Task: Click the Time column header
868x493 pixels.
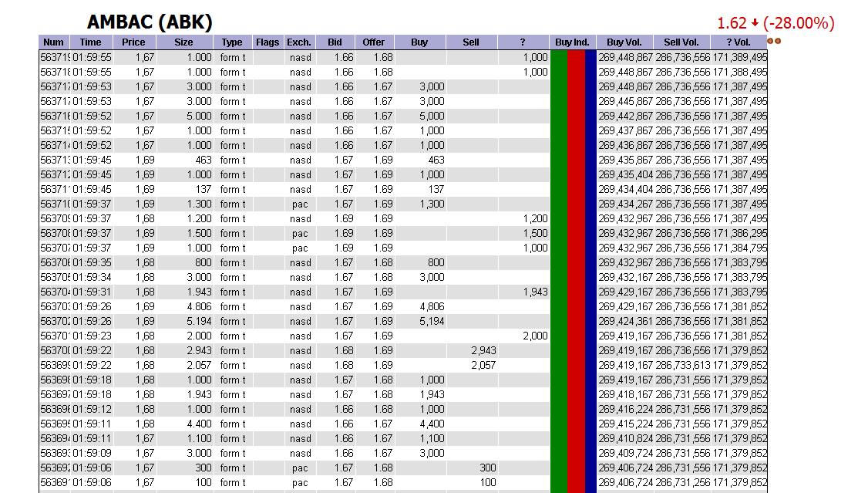Action: 91,42
